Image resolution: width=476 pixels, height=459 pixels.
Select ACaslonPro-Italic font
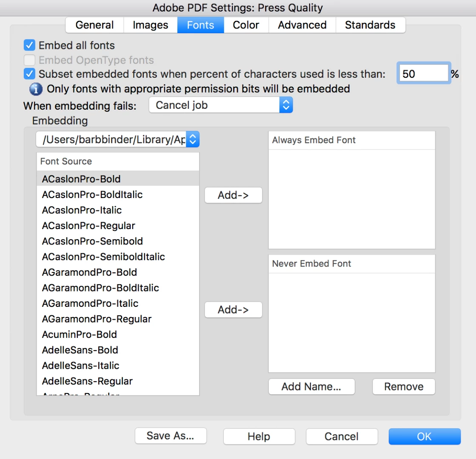coord(118,210)
